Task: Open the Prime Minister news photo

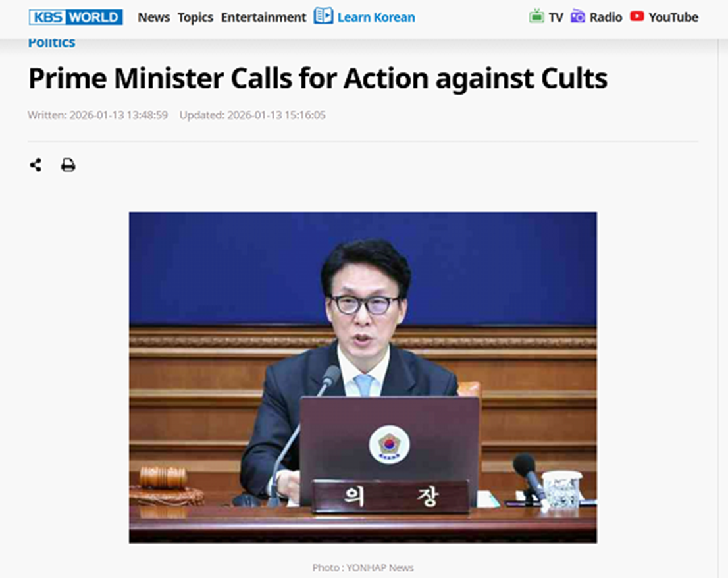Action: [x=363, y=377]
